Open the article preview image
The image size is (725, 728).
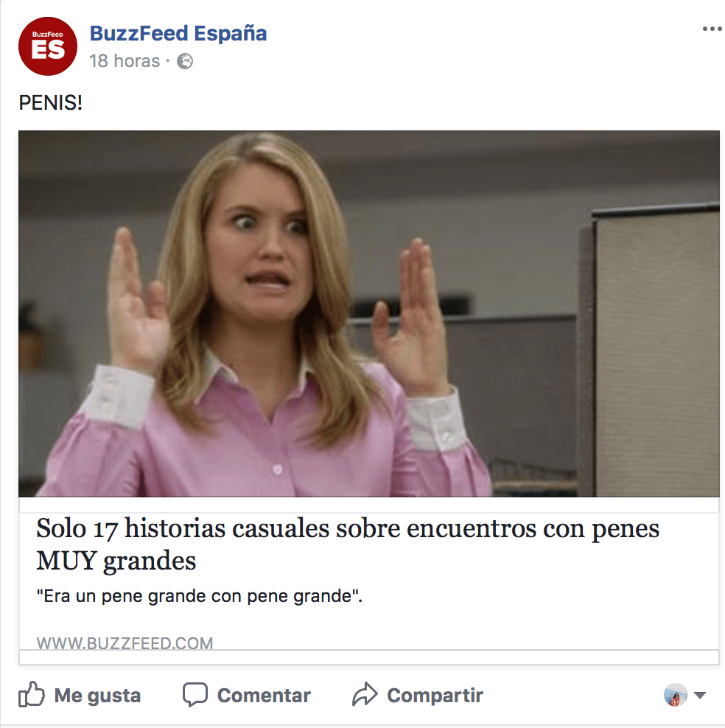(x=369, y=314)
